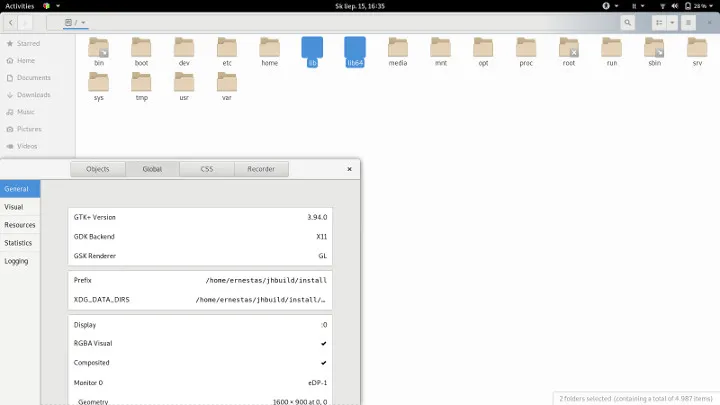Select Statistics in the inspector sidebar
Image resolution: width=720 pixels, height=405 pixels.
click(18, 243)
